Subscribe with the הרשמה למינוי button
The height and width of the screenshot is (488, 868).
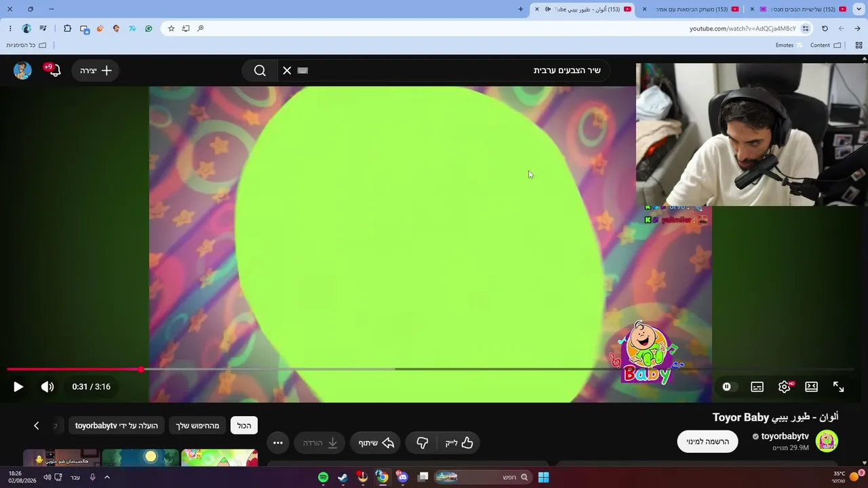(x=707, y=442)
